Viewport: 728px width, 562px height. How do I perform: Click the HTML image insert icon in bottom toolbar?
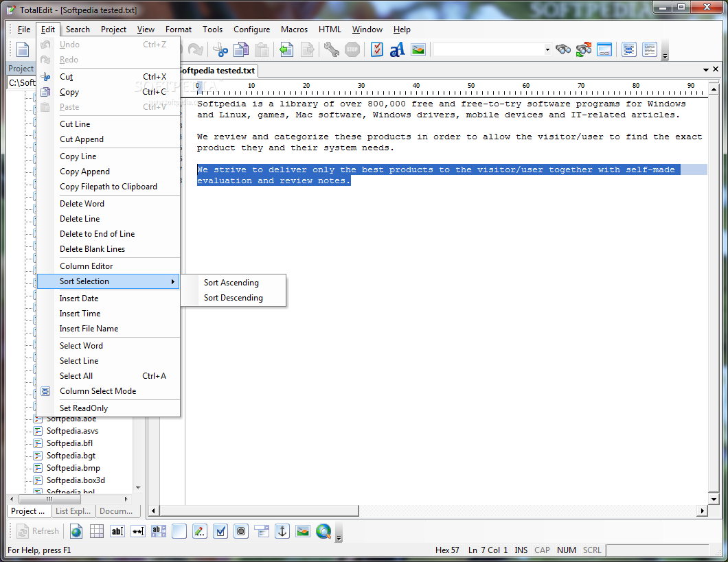coord(303,531)
